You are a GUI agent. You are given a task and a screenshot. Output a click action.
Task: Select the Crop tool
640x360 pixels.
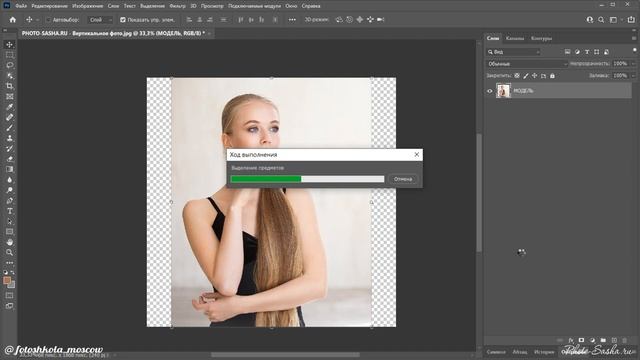pyautogui.click(x=9, y=86)
